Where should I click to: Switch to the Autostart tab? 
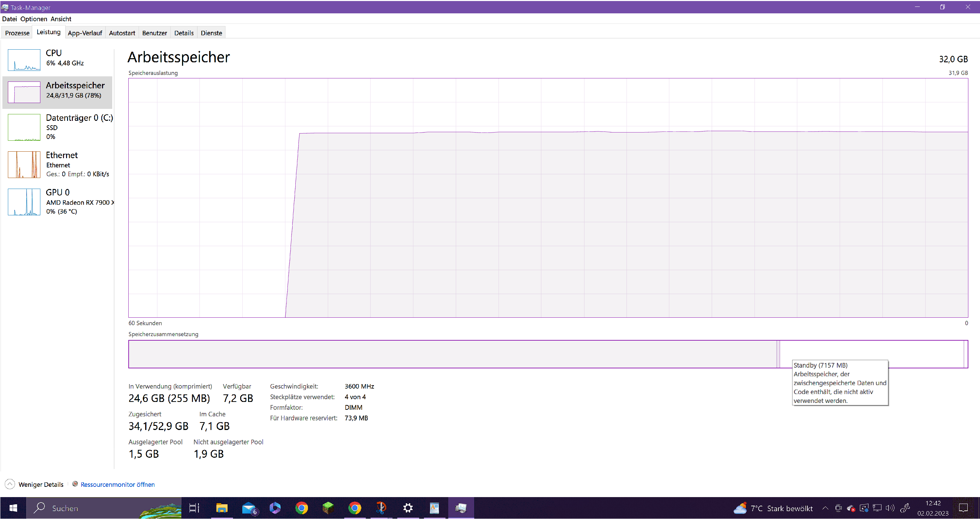tap(122, 33)
